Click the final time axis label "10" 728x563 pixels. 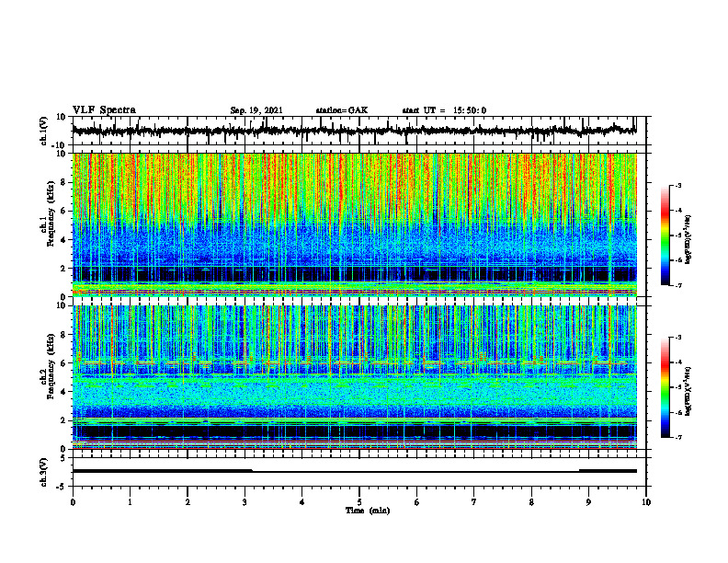coord(646,502)
